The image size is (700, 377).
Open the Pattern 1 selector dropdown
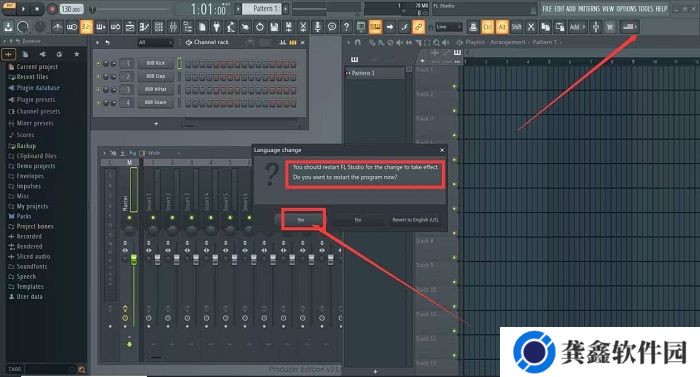click(262, 8)
